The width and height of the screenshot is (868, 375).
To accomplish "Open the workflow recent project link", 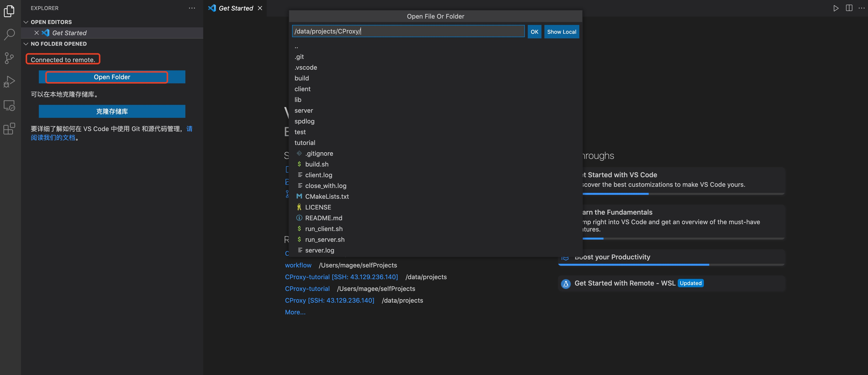I will [298, 265].
